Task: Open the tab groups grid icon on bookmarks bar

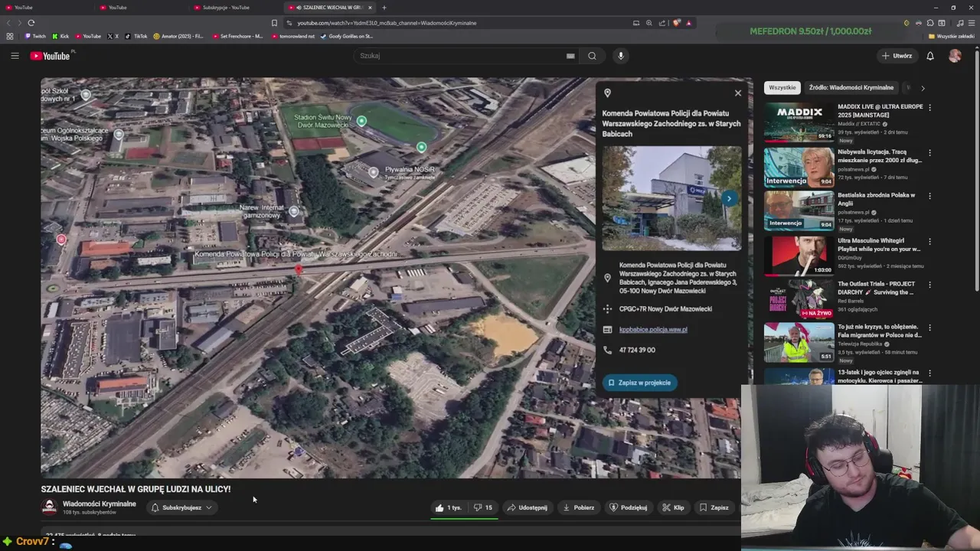Action: 9,36
